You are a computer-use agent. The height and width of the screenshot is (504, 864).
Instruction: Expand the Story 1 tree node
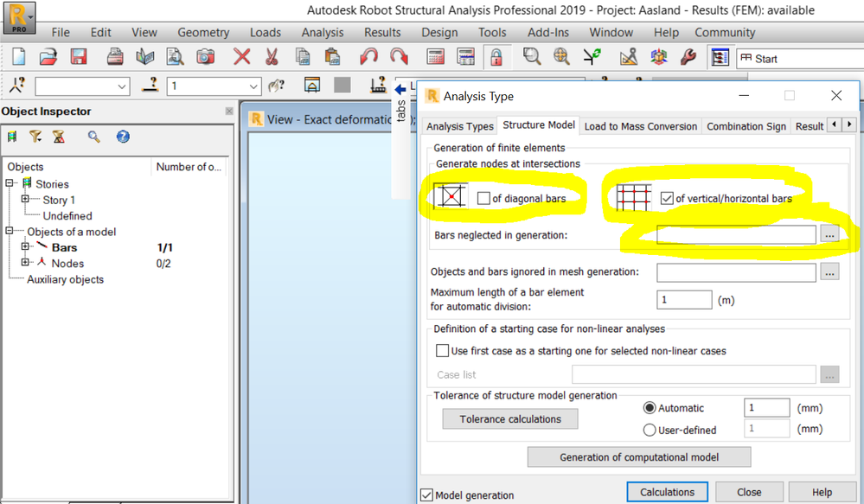(x=25, y=200)
